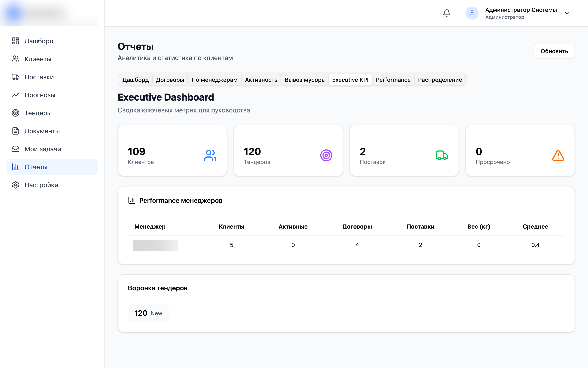Click the 4 contracts value cell
Viewport: 588px width, 368px height.
click(x=357, y=245)
